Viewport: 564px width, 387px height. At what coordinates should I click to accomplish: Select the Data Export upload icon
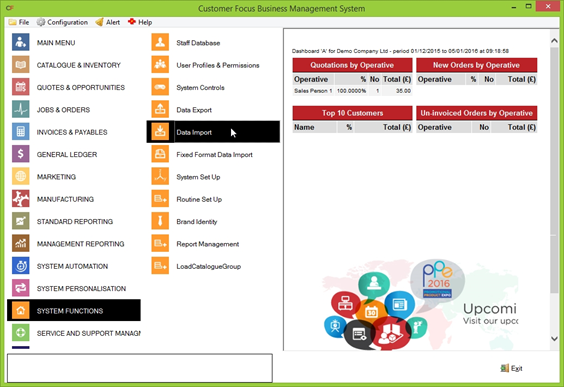[160, 109]
